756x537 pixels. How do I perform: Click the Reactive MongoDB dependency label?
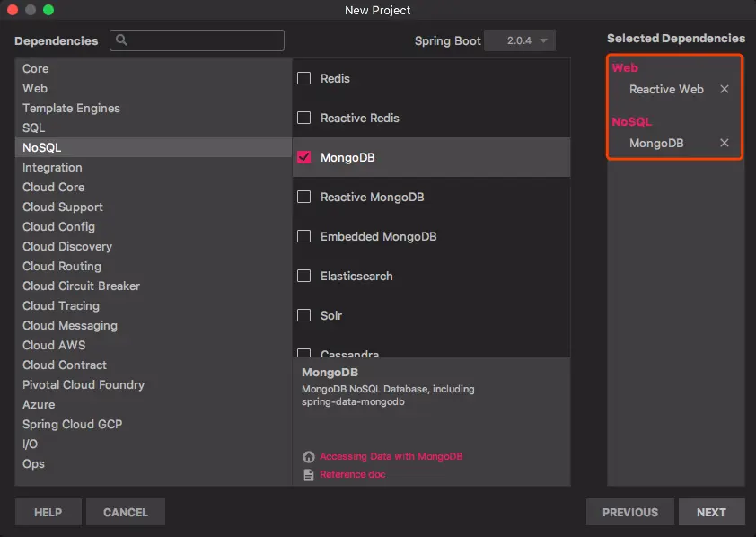click(x=373, y=198)
